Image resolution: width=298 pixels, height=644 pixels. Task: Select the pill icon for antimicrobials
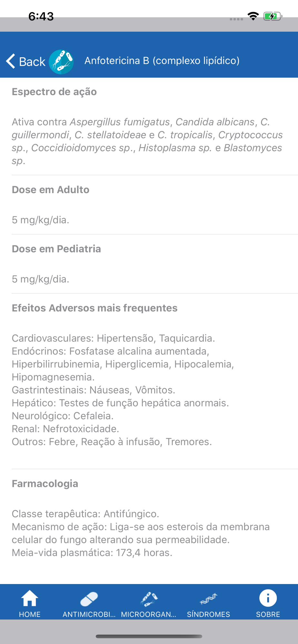tap(89, 599)
